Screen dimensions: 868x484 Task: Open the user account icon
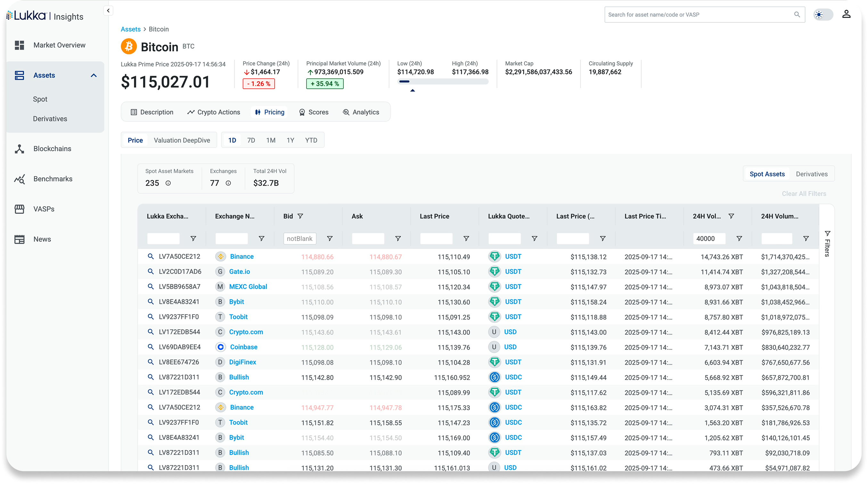pyautogui.click(x=846, y=14)
